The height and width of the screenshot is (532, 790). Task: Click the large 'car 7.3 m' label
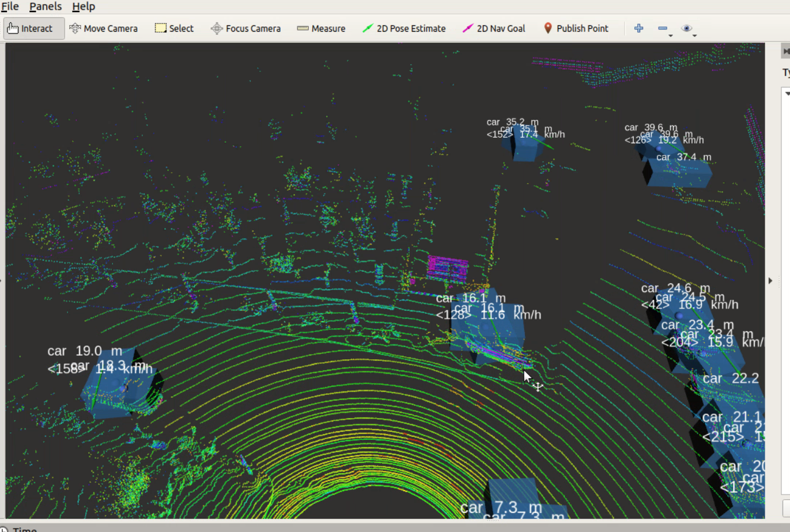click(501, 508)
